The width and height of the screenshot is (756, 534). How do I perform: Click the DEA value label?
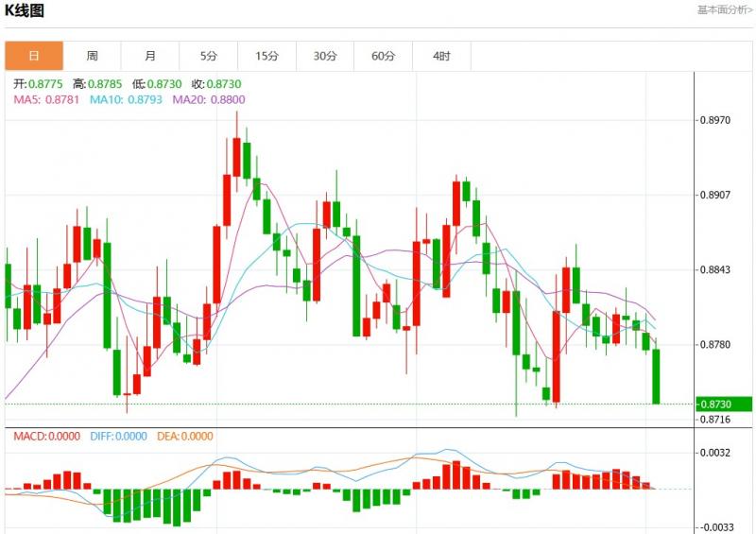184,437
